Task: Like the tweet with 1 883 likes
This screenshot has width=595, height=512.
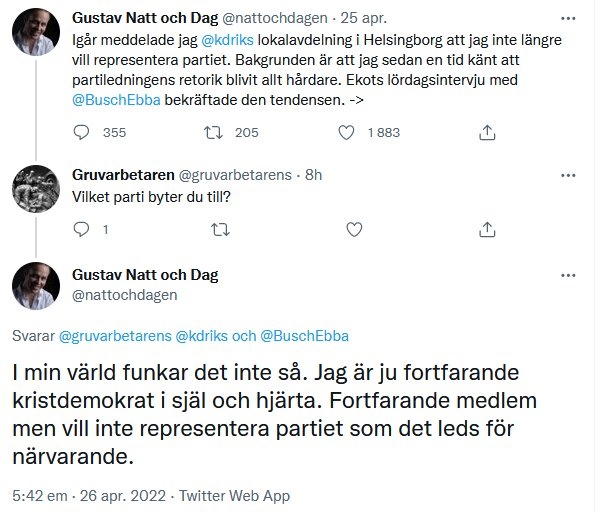Action: click(346, 132)
